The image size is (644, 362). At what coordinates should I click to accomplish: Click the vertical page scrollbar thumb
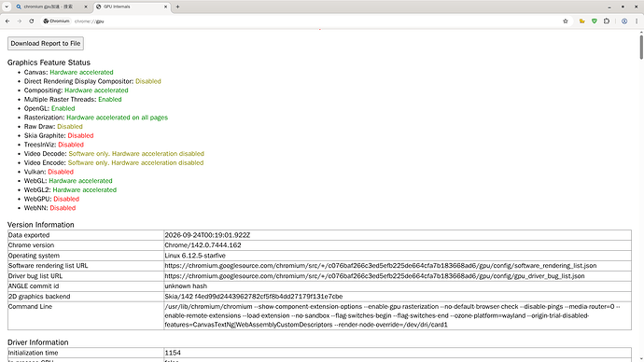click(640, 48)
